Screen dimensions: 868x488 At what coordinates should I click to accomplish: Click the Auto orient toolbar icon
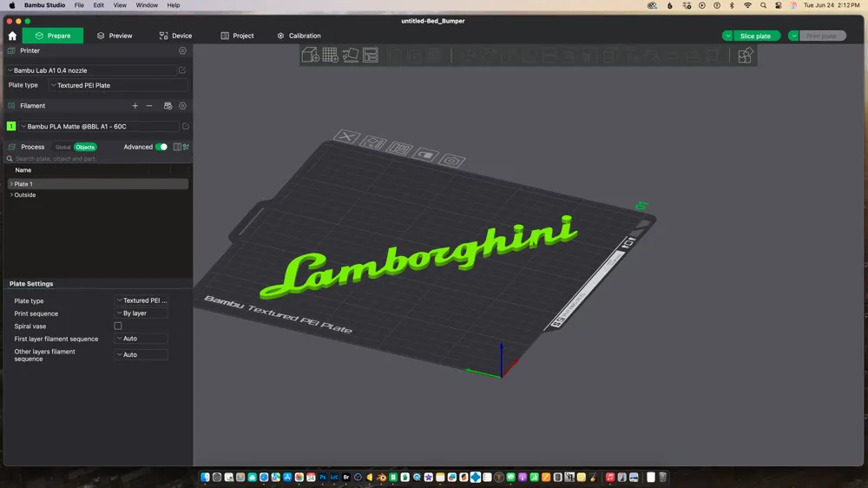351,55
